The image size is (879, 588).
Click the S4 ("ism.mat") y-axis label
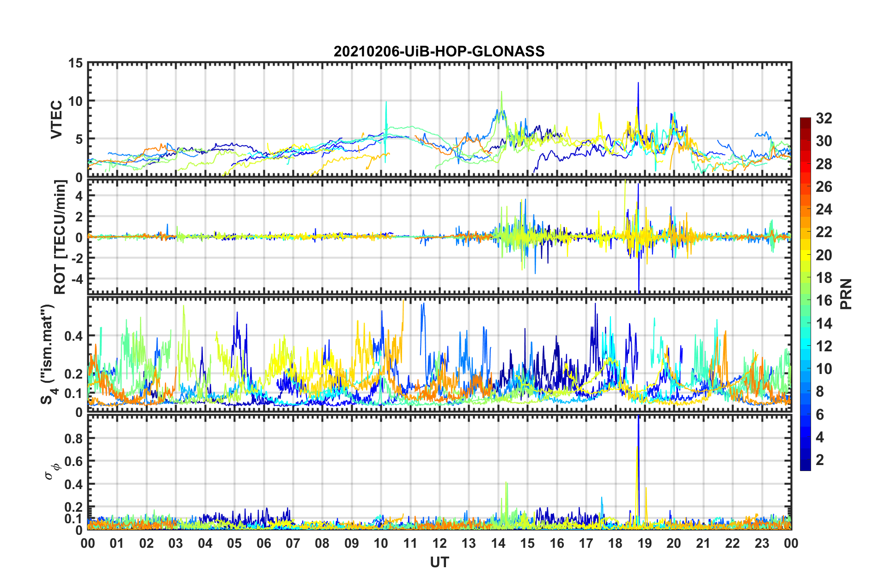coord(49,354)
